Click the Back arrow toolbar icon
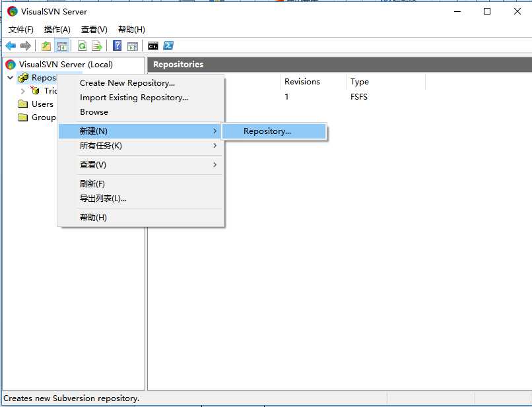The height and width of the screenshot is (407, 532). tap(11, 46)
